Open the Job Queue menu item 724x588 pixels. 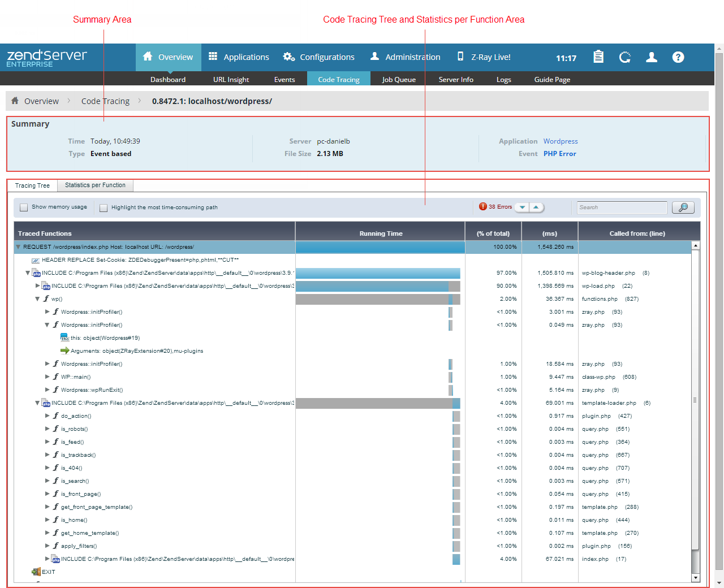coord(399,80)
